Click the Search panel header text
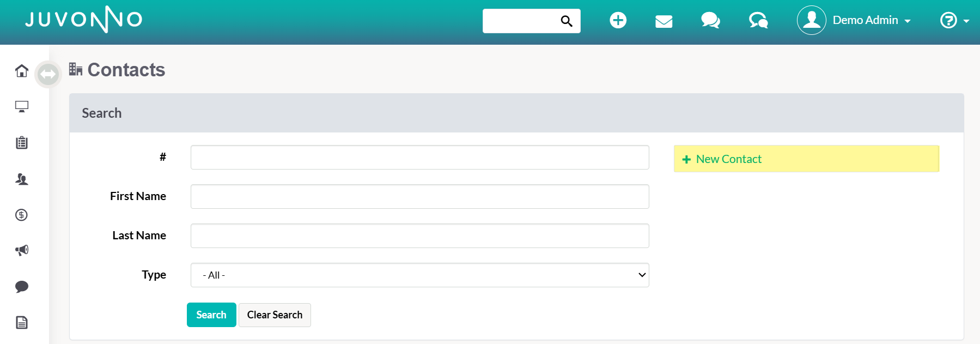This screenshot has height=344, width=980. point(102,113)
